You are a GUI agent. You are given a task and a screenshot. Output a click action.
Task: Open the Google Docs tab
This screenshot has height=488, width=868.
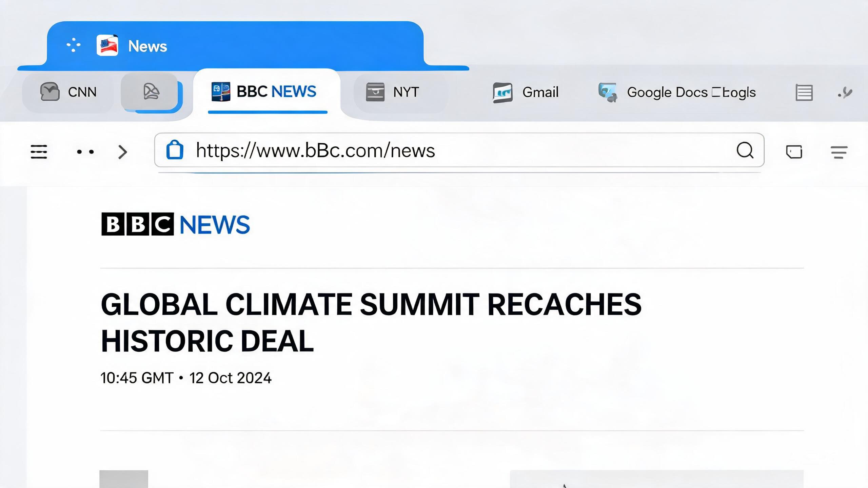tap(677, 92)
